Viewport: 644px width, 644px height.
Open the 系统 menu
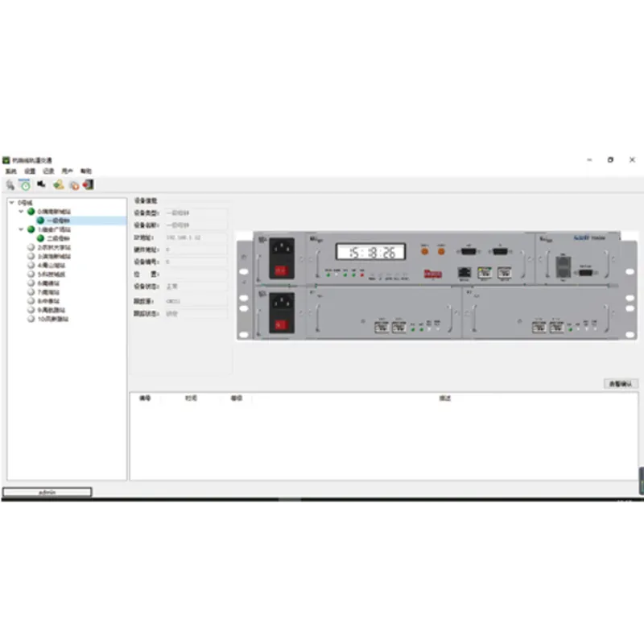click(10, 171)
